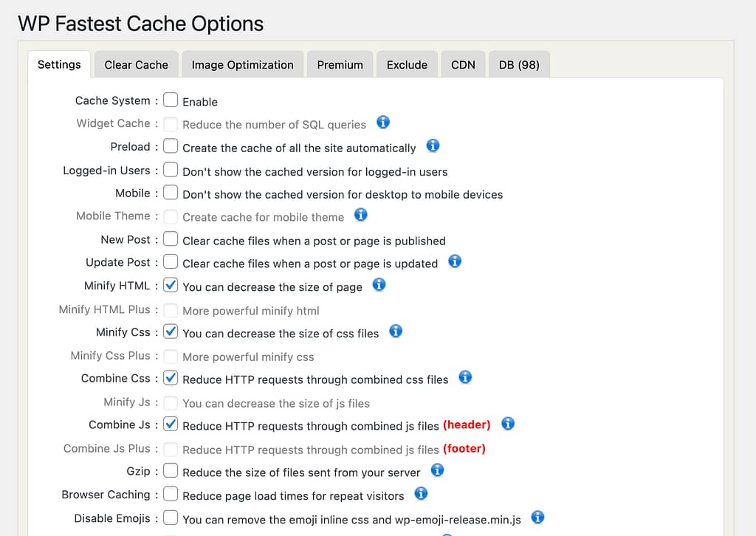This screenshot has height=536, width=756.
Task: Open info icon for Gzip option
Action: (x=437, y=470)
